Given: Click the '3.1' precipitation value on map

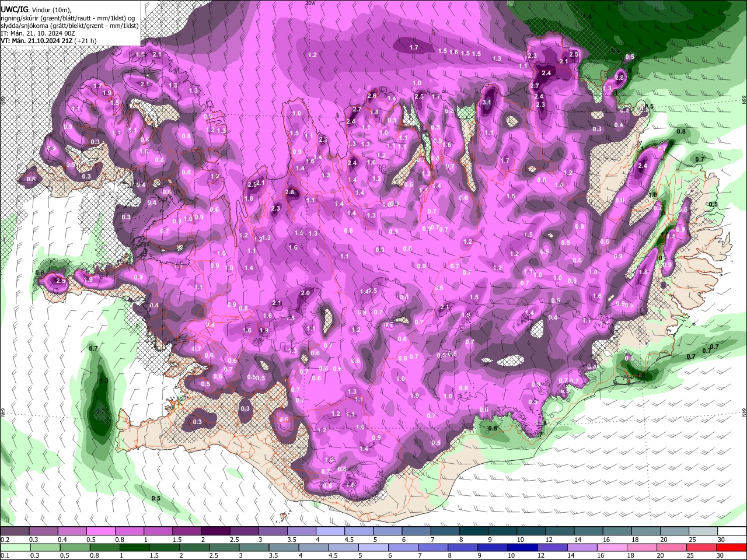Looking at the screenshot, I should coord(487,103).
